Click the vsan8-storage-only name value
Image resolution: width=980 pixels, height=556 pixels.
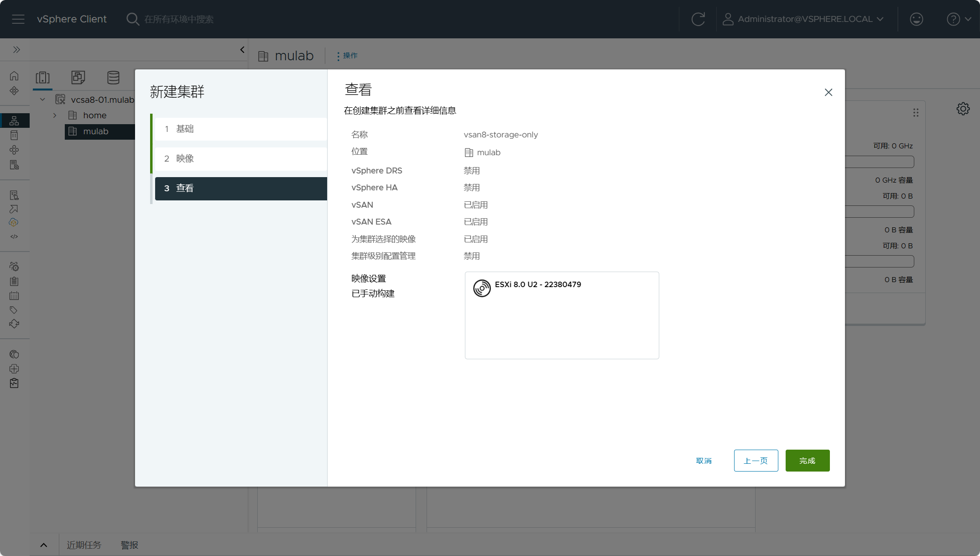(501, 135)
